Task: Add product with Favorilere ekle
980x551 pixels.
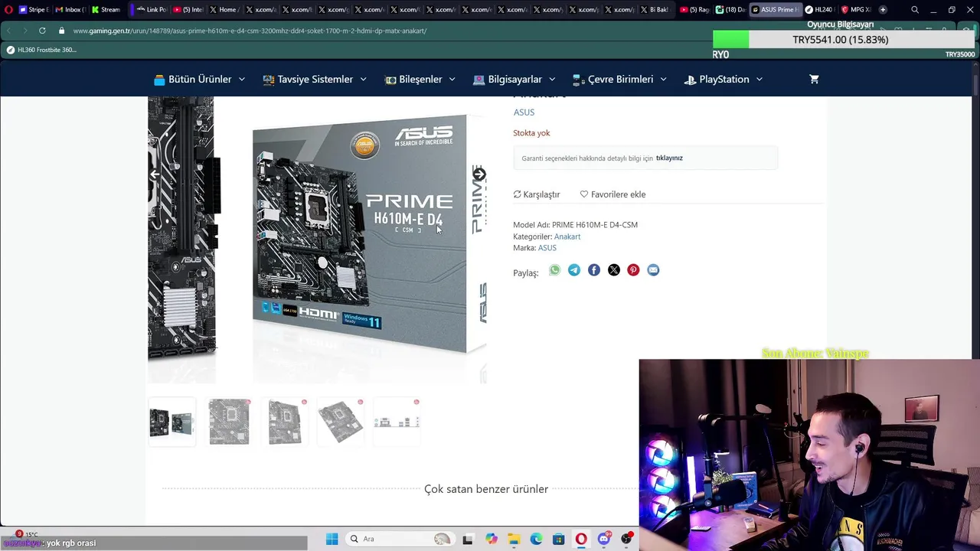Action: point(612,194)
